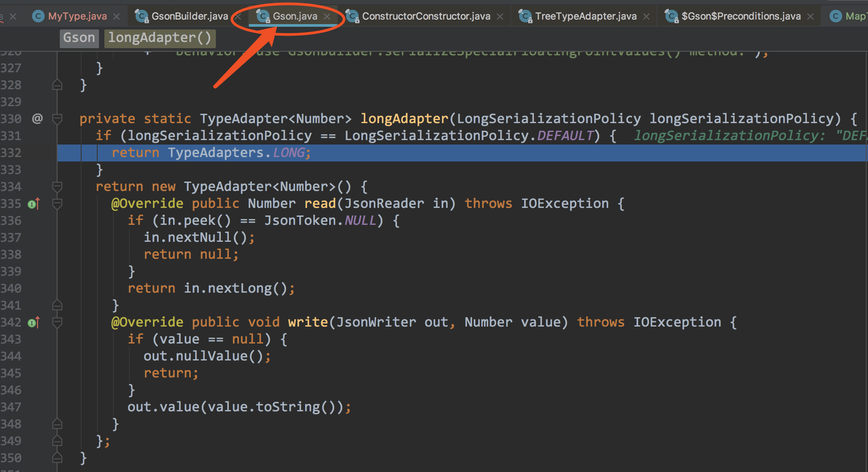The image size is (868, 472).
Task: Click the write method name on line 342
Action: [308, 322]
